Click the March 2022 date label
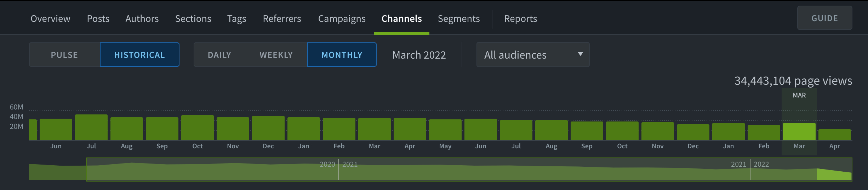 pyautogui.click(x=419, y=55)
